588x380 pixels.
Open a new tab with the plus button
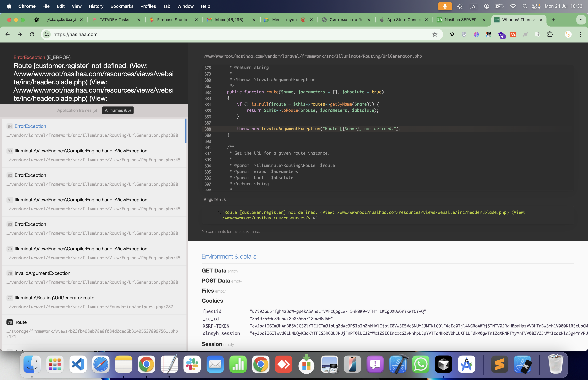coord(553,20)
